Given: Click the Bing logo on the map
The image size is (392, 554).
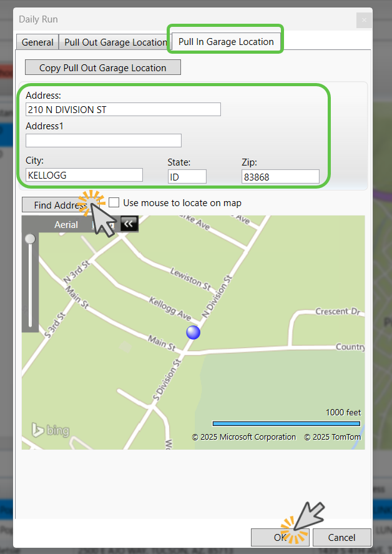Looking at the screenshot, I should click(x=51, y=430).
